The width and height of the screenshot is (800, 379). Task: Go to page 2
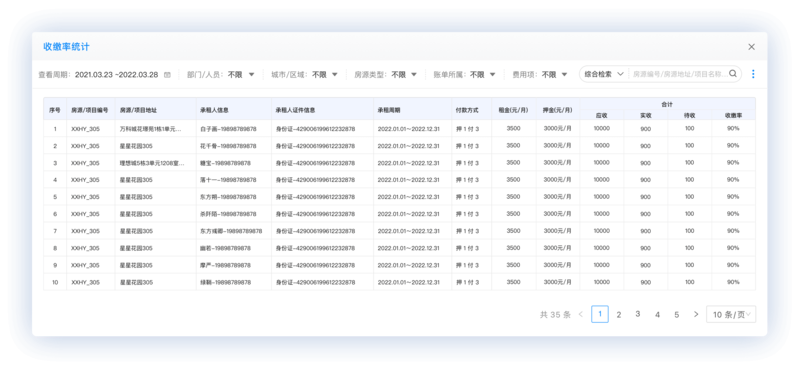coord(619,315)
